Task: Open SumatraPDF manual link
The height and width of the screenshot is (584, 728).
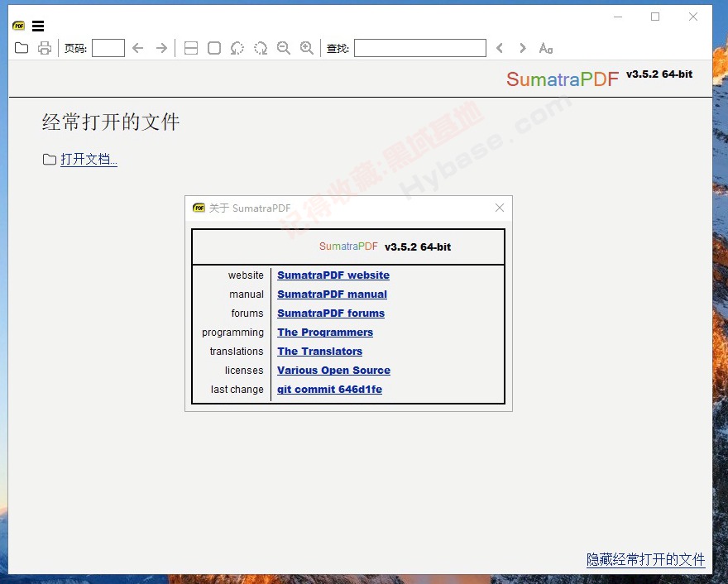Action: 332,294
